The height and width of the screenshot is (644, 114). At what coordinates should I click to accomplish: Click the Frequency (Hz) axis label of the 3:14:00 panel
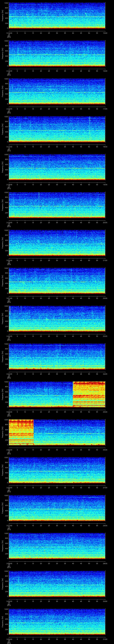(3, 16)
